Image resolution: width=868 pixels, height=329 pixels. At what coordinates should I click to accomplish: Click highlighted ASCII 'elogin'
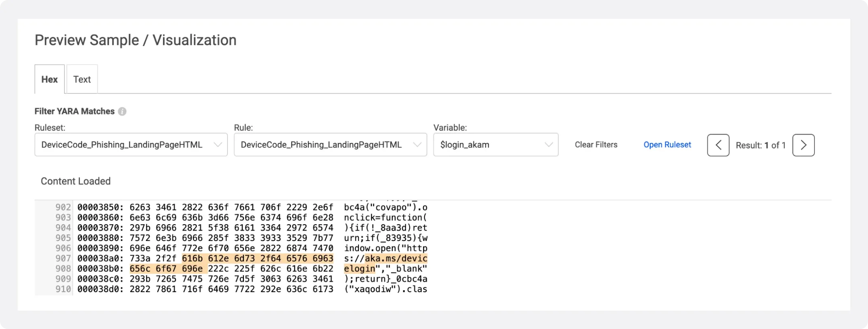tap(360, 269)
